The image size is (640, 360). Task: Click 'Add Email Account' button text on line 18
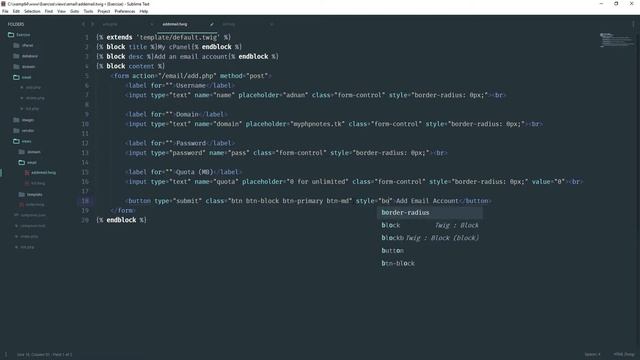click(427, 201)
